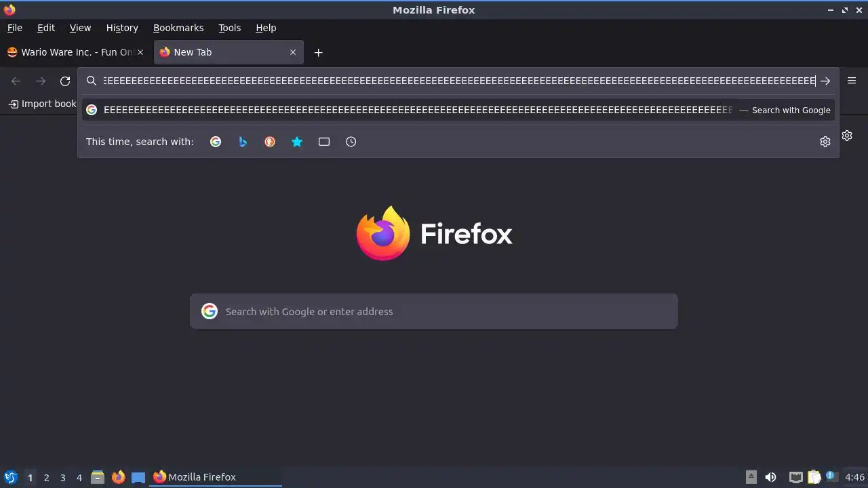The image size is (868, 488).
Task: Search in History clock icon
Action: pos(351,142)
